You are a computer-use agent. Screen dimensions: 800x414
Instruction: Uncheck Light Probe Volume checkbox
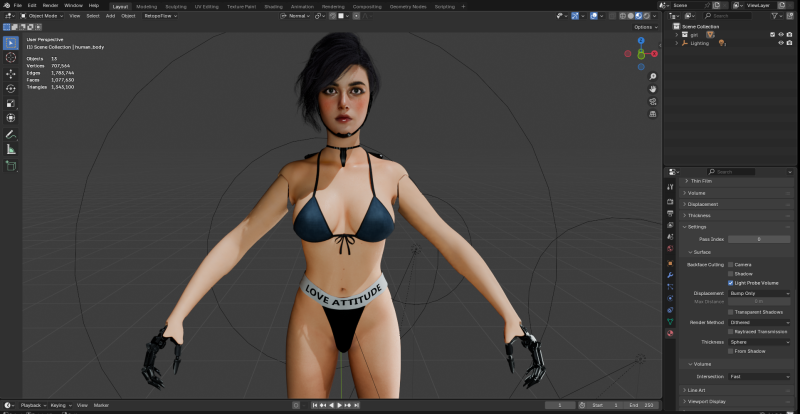click(731, 283)
